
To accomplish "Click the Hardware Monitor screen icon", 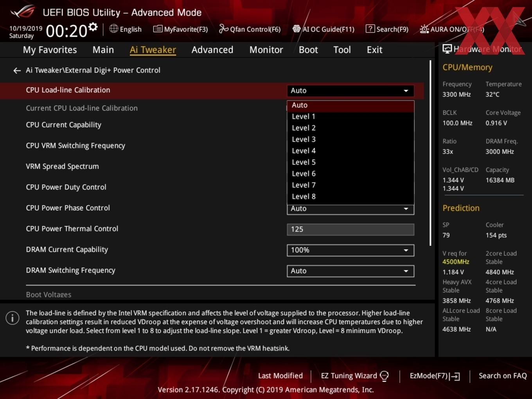I will (x=447, y=49).
